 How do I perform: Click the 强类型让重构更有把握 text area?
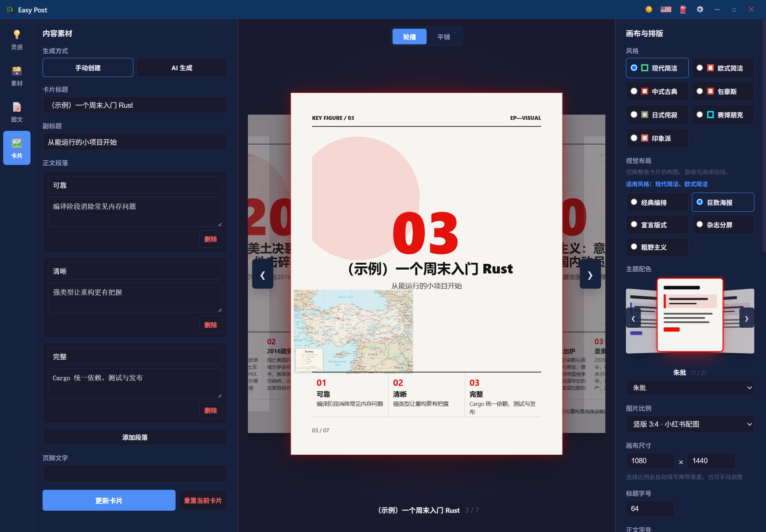[x=135, y=298]
